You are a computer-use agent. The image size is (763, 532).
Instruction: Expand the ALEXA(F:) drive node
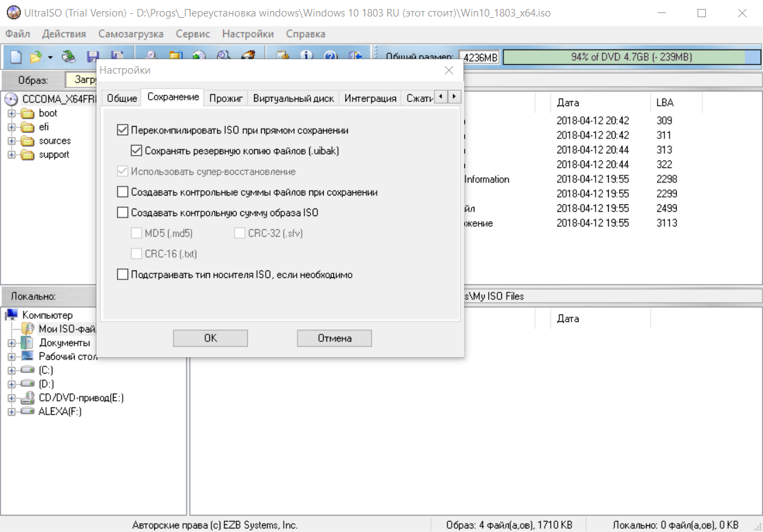(x=12, y=412)
